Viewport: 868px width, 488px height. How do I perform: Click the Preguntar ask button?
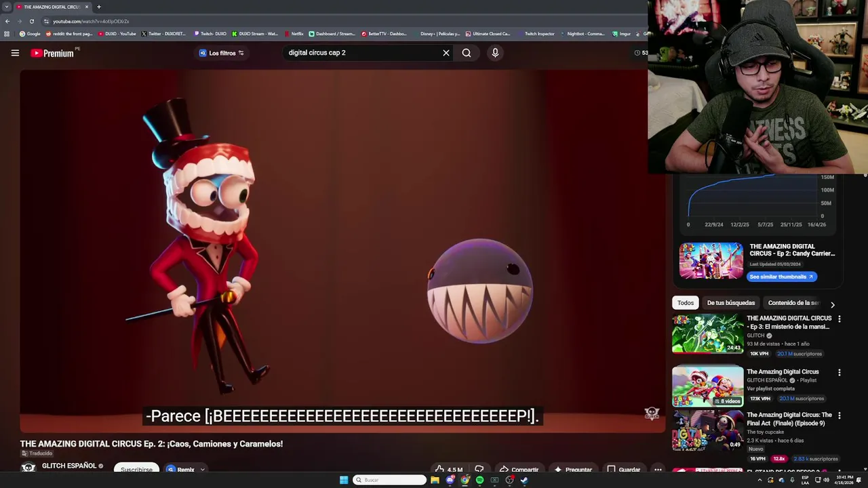point(574,470)
